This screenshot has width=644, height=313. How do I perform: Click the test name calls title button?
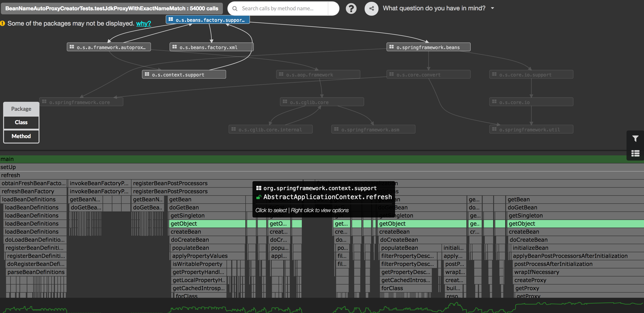112,9
